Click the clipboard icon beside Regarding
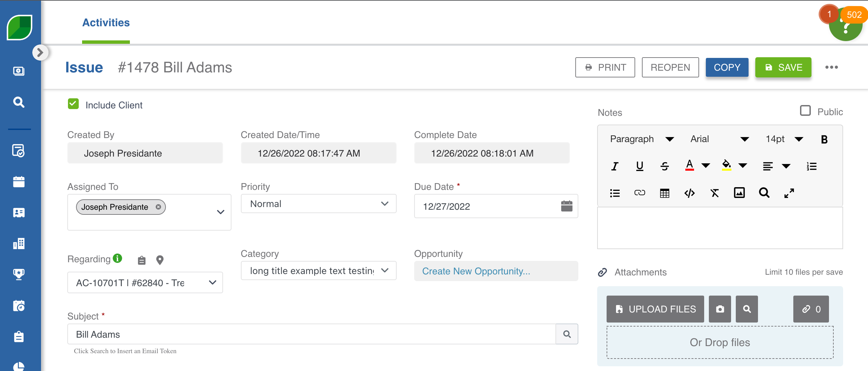Screen dimensions: 868x371 click(142, 260)
